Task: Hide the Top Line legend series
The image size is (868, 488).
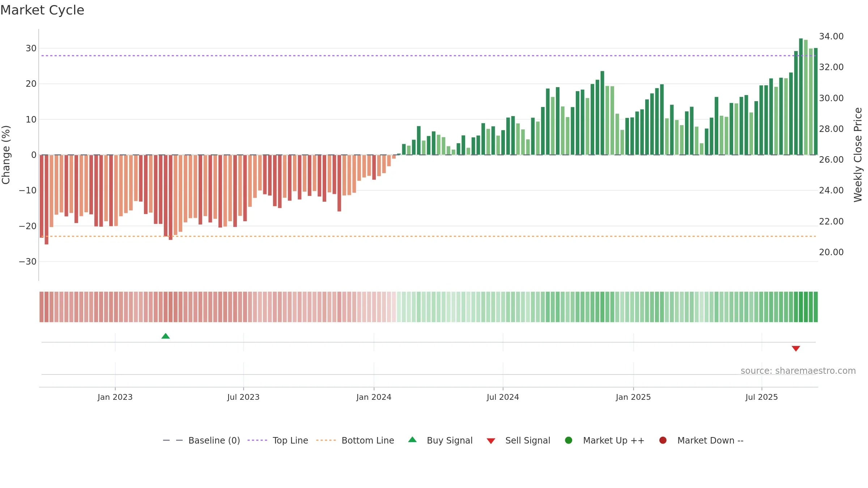Action: (x=278, y=440)
